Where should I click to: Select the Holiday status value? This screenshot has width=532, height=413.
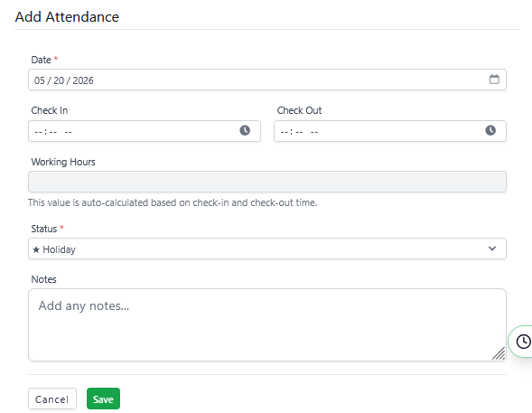pos(267,249)
